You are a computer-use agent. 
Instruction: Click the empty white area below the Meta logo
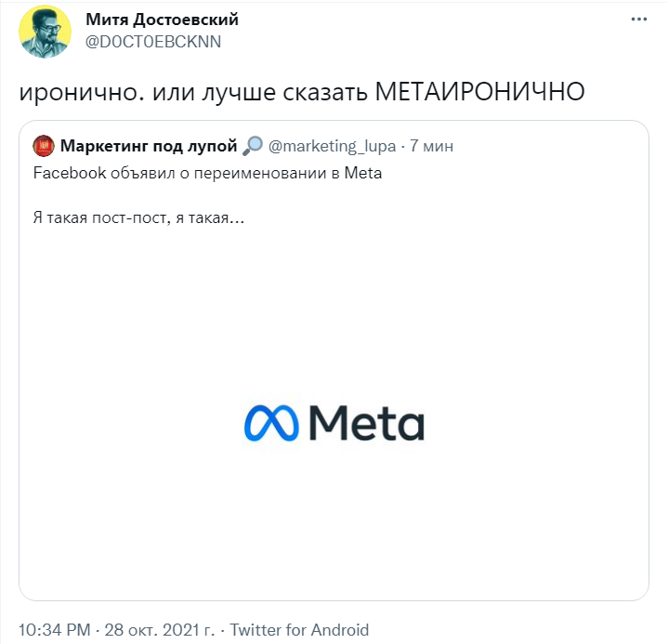click(x=334, y=530)
